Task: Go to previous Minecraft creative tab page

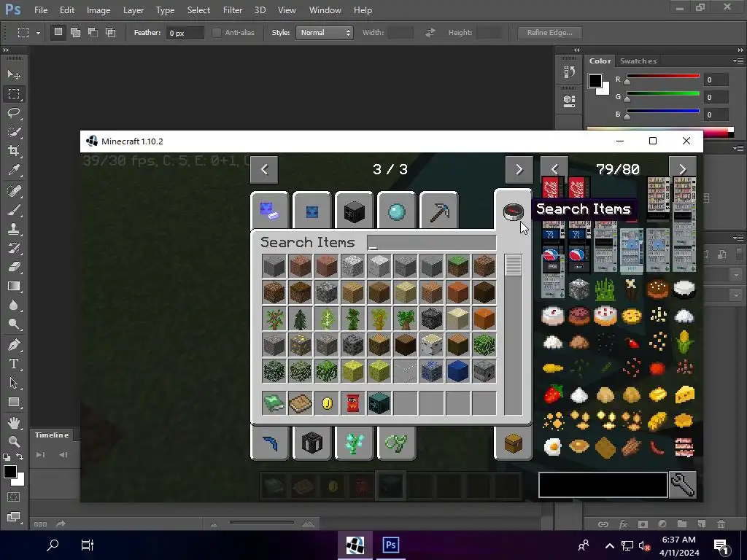Action: coord(264,169)
